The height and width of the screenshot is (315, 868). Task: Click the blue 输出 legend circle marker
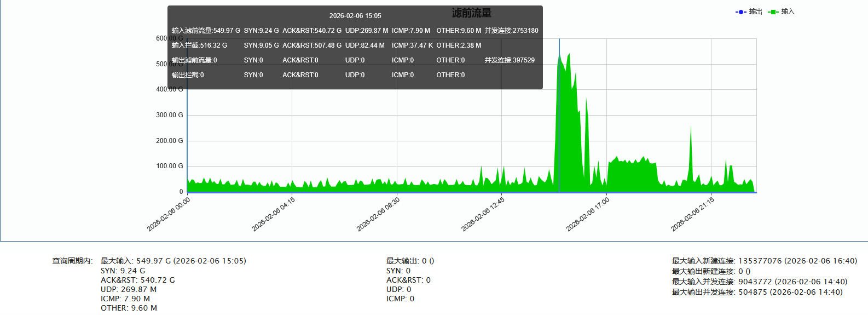point(741,12)
